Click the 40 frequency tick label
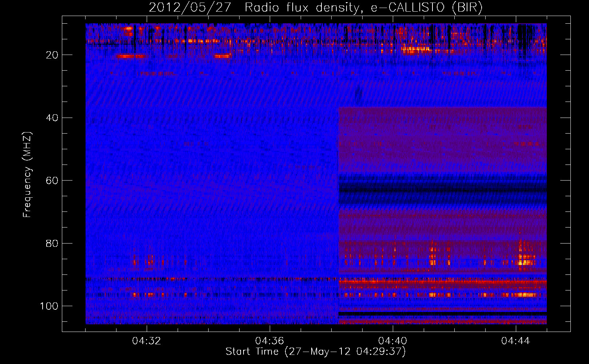 [52, 118]
